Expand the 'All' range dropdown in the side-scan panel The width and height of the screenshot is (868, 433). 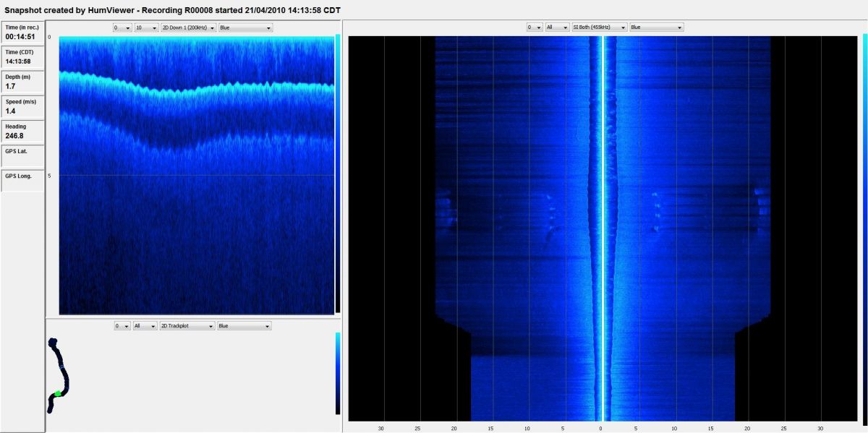pyautogui.click(x=556, y=27)
